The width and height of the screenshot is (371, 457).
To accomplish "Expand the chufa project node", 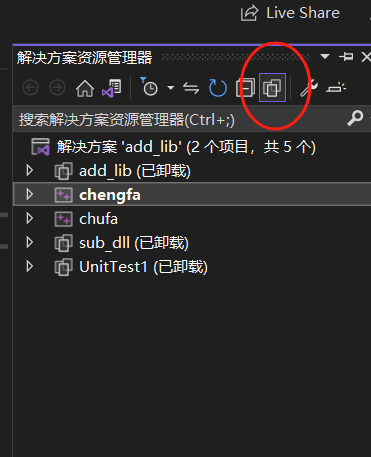I will (x=30, y=218).
